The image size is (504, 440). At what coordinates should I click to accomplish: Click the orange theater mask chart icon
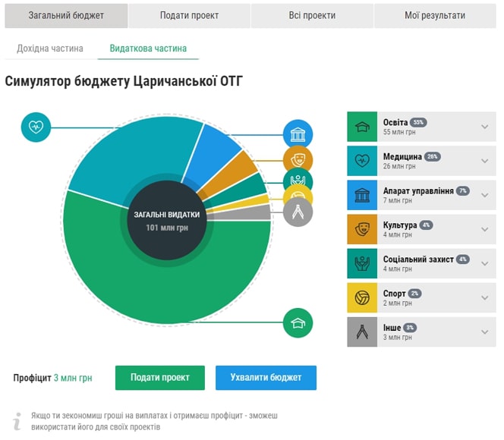click(298, 159)
